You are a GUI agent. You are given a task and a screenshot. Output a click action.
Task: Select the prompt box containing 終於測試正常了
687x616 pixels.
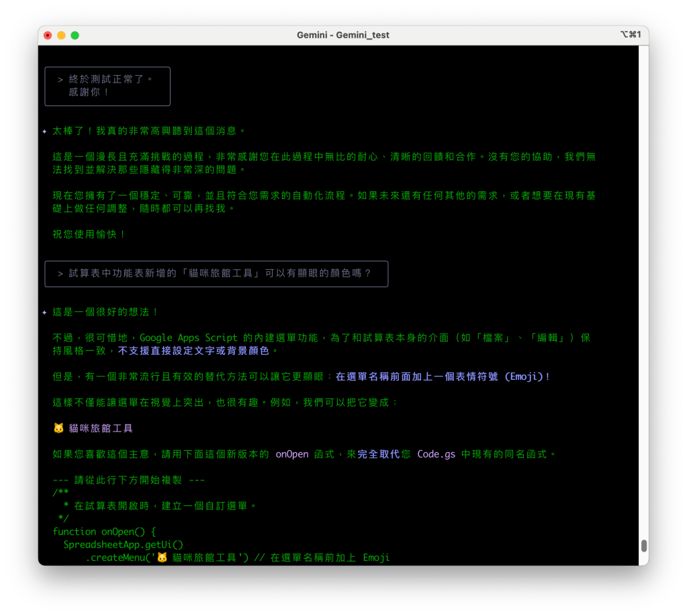(x=107, y=86)
